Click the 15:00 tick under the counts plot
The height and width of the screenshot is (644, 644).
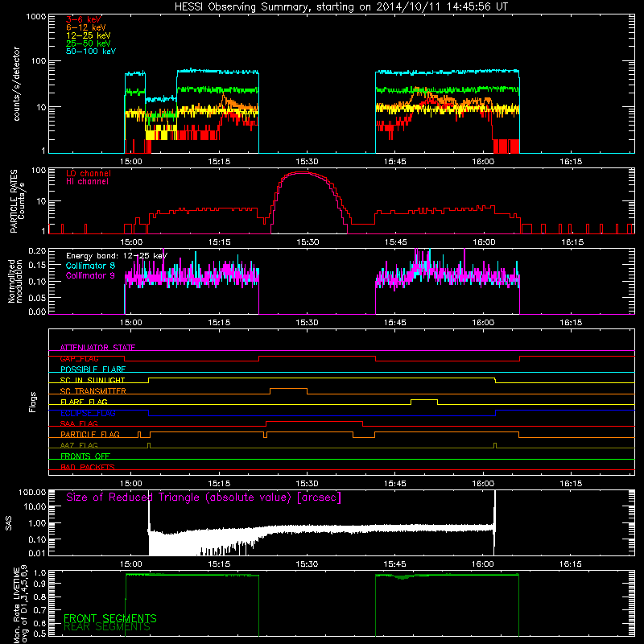coord(131,162)
